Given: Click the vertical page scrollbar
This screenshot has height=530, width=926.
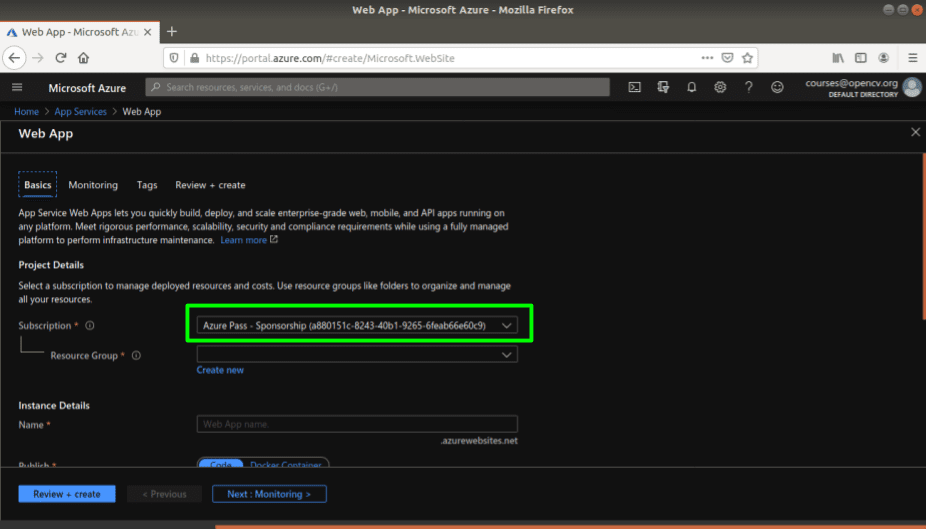Looking at the screenshot, I should [924, 236].
